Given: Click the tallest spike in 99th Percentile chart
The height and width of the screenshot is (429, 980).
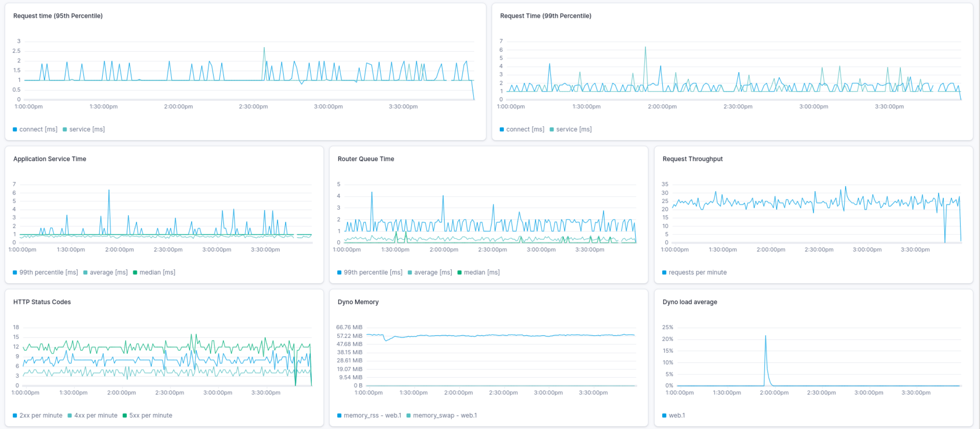Looking at the screenshot, I should [x=645, y=47].
